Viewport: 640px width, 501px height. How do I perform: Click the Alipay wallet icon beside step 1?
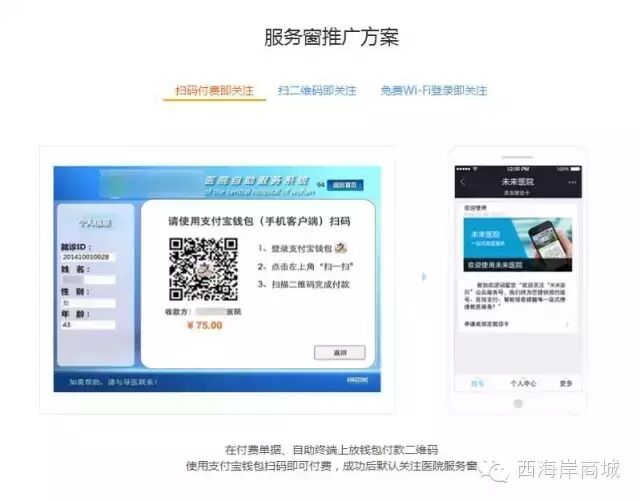coord(340,247)
